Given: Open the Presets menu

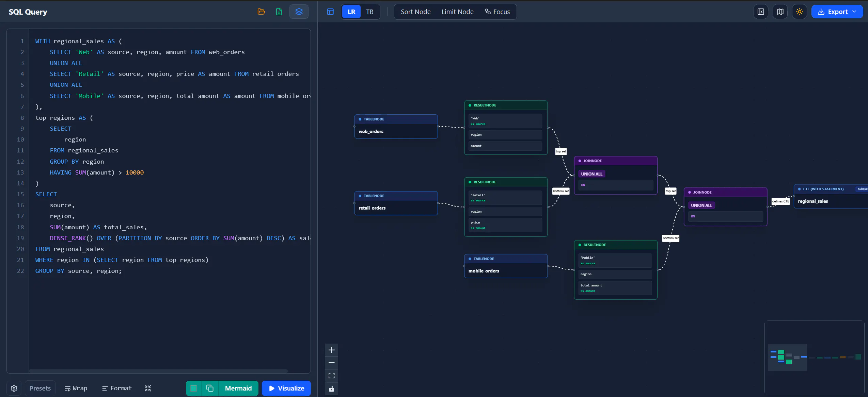Looking at the screenshot, I should coord(40,388).
